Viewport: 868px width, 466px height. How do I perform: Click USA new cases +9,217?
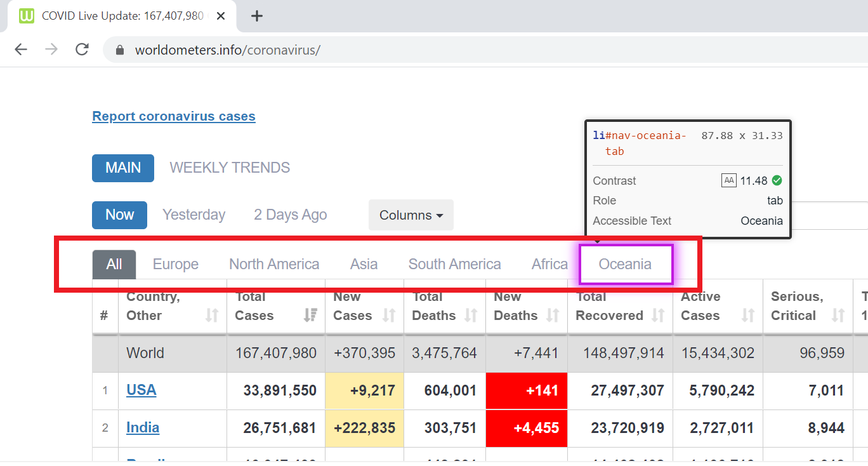coord(372,390)
